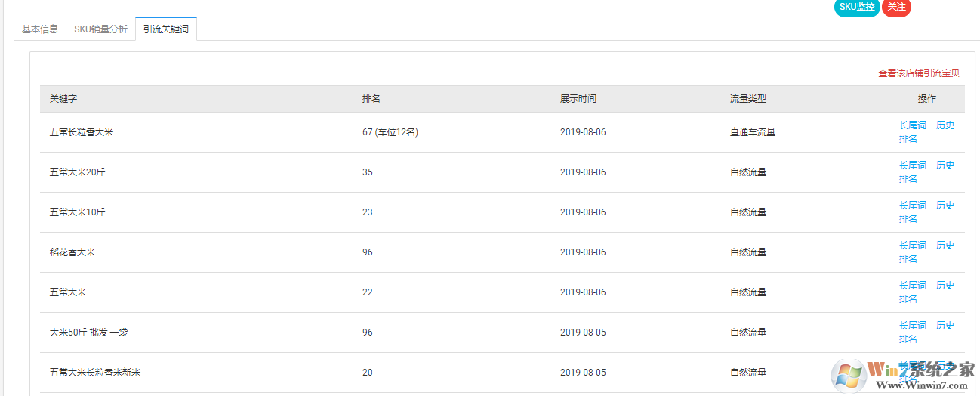Image resolution: width=980 pixels, height=396 pixels.
Task: Click the 流量类型 column header
Action: pos(747,99)
